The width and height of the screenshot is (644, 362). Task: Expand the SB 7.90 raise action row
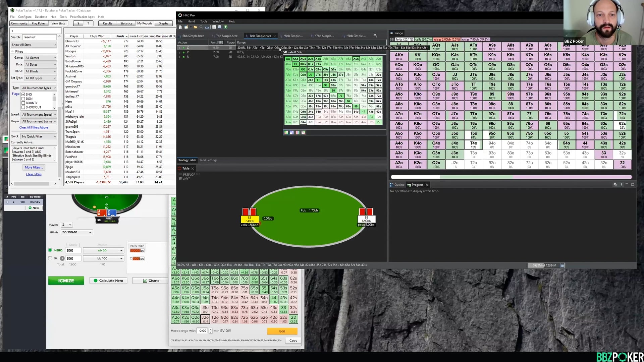point(179,57)
